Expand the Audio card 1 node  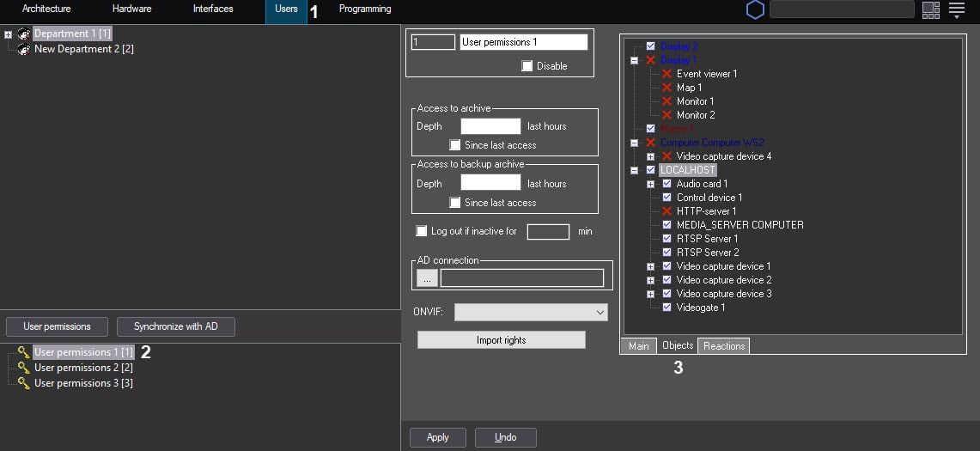pyautogui.click(x=651, y=185)
